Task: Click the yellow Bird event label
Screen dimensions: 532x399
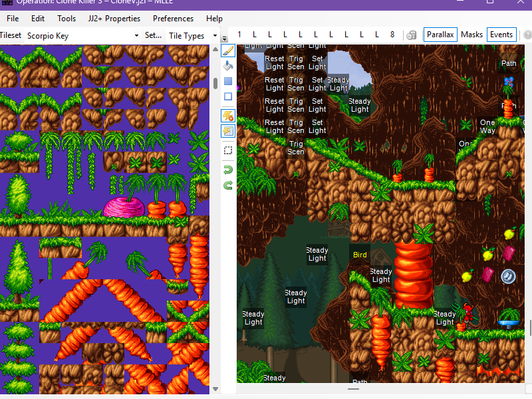Action: pos(360,255)
